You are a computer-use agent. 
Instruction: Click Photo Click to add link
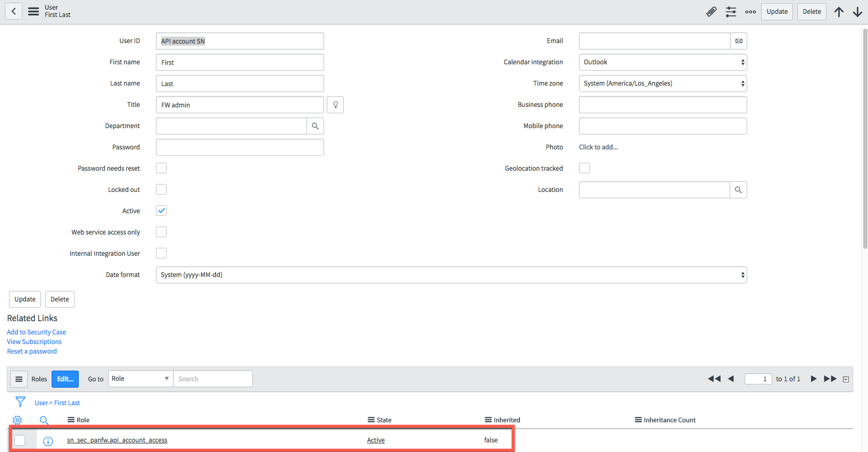(599, 147)
